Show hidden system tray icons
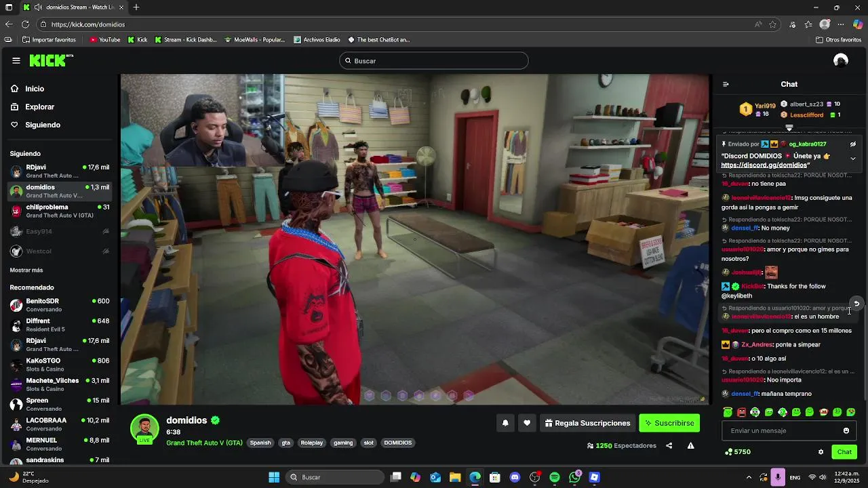Screen dimensions: 868x488 (x=749, y=477)
